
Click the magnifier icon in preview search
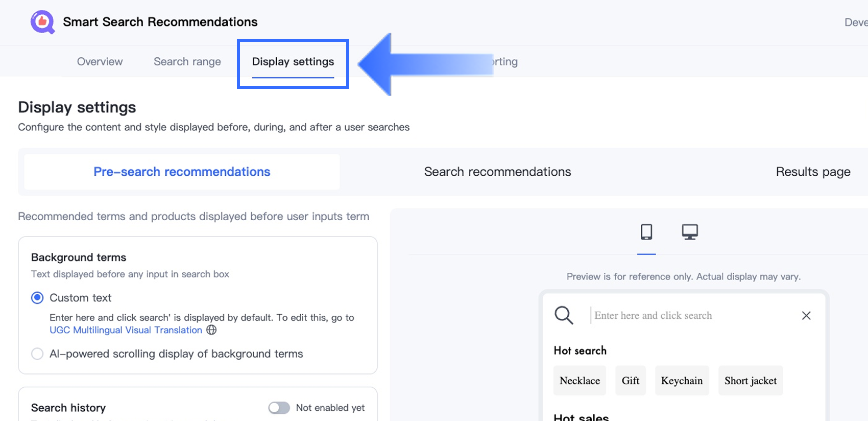coord(564,315)
